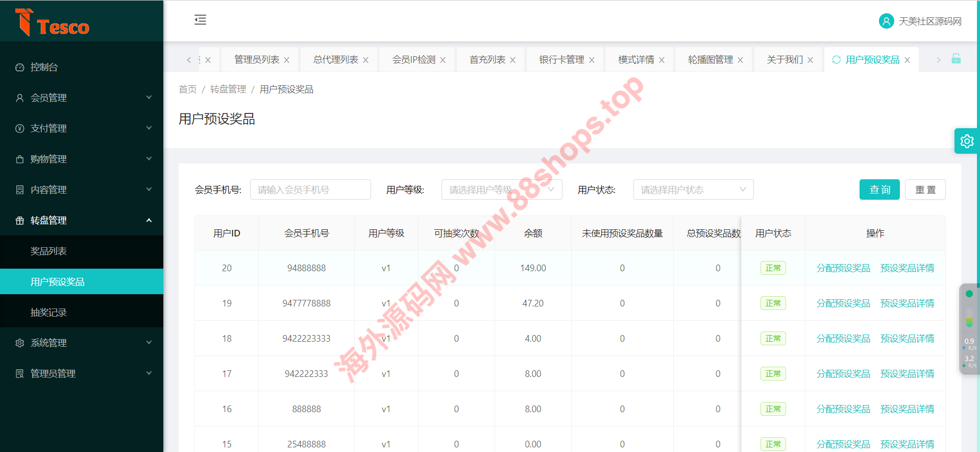Image resolution: width=980 pixels, height=452 pixels.
Task: Open the 用户状态 dropdown
Action: (x=693, y=189)
